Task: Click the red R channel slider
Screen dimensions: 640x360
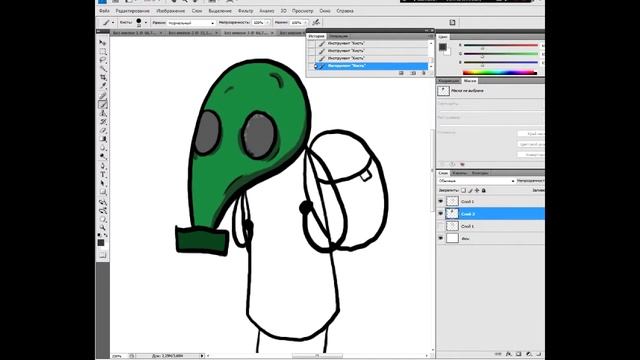Action: click(501, 45)
